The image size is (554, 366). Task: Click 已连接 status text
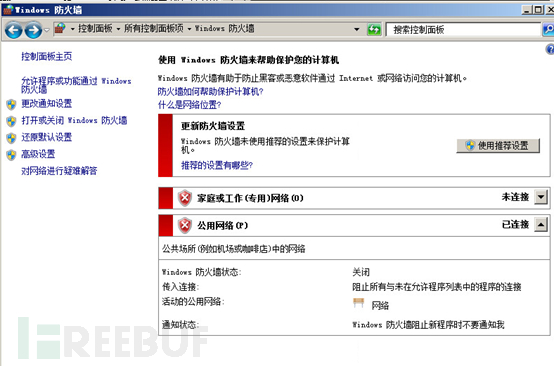[x=515, y=224]
